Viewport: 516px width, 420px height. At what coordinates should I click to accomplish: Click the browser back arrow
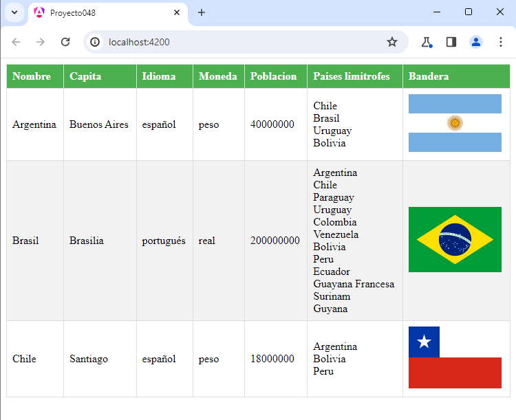[16, 42]
